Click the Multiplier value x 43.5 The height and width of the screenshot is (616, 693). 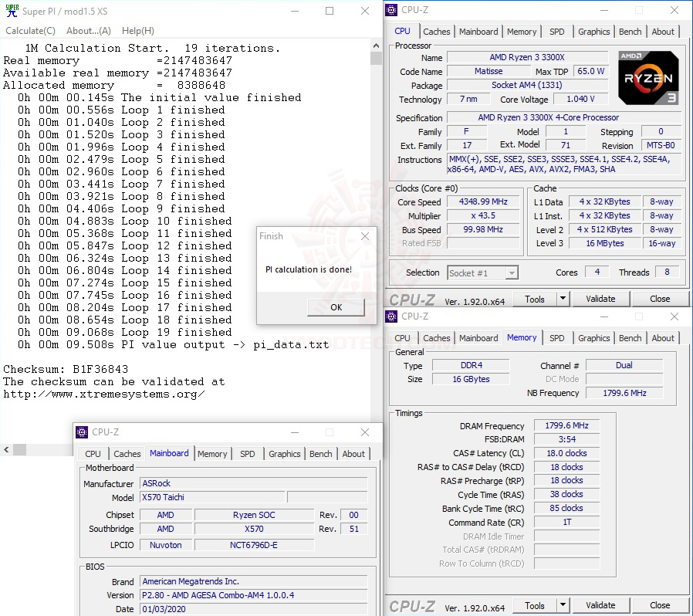[483, 216]
